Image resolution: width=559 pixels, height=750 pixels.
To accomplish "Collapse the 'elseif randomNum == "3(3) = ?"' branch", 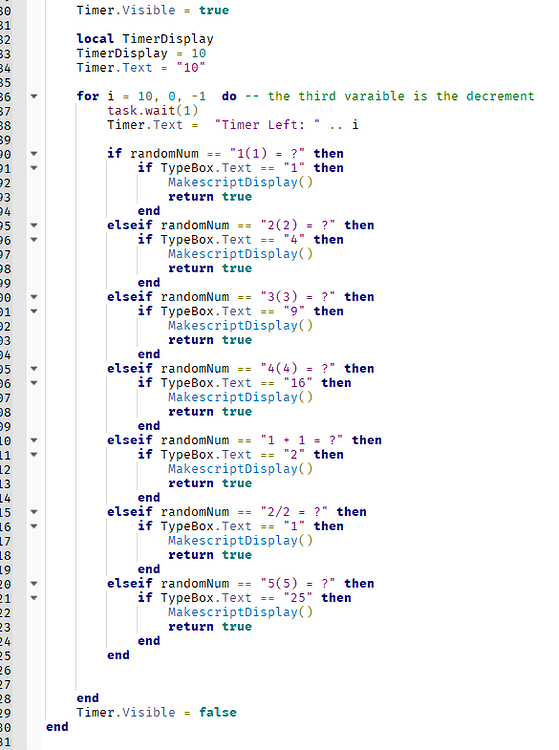I will click(34, 297).
